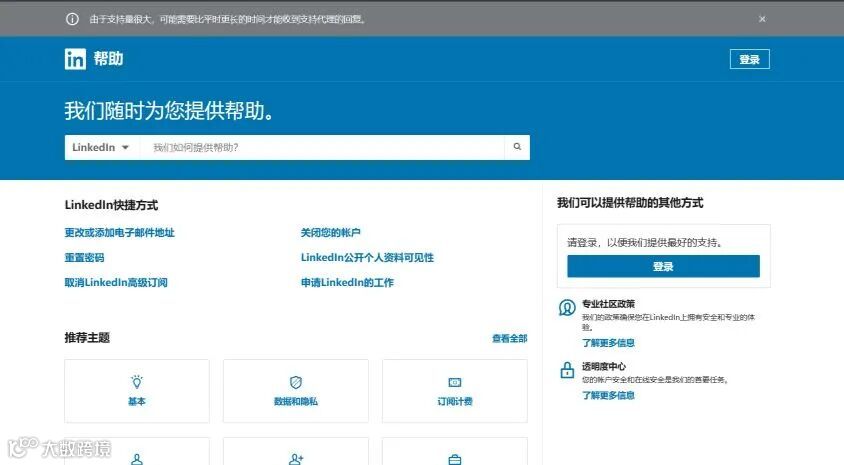Click the add-person icon on the bottom-row card
Viewport: 844px width, 465px height.
(x=296, y=459)
